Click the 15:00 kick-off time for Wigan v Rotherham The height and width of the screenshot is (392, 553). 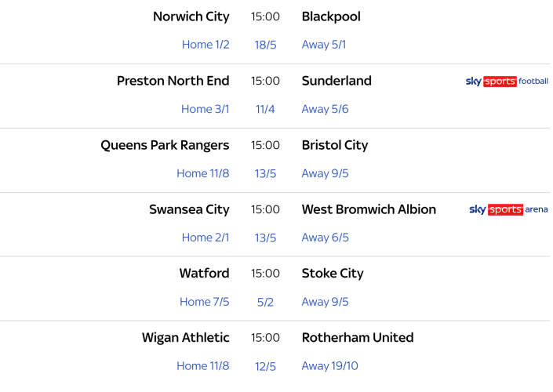point(265,338)
